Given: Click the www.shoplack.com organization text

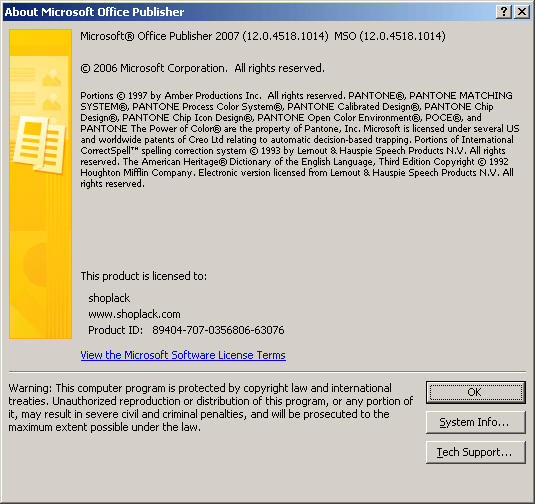Looking at the screenshot, I should (x=134, y=314).
